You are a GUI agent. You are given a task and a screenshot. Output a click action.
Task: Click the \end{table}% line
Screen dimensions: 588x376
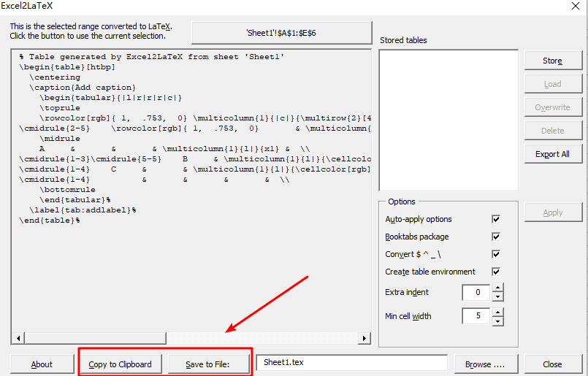[50, 220]
